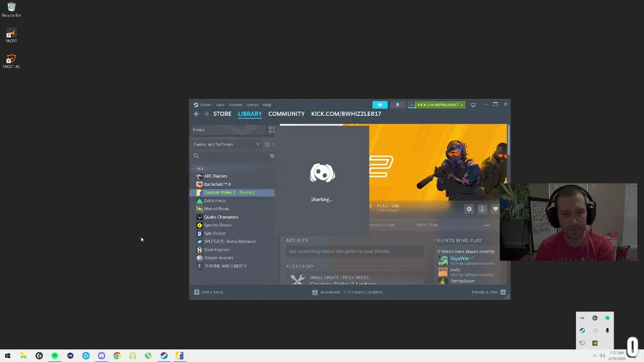Open the Steam menu
644x362 pixels.
coord(206,105)
